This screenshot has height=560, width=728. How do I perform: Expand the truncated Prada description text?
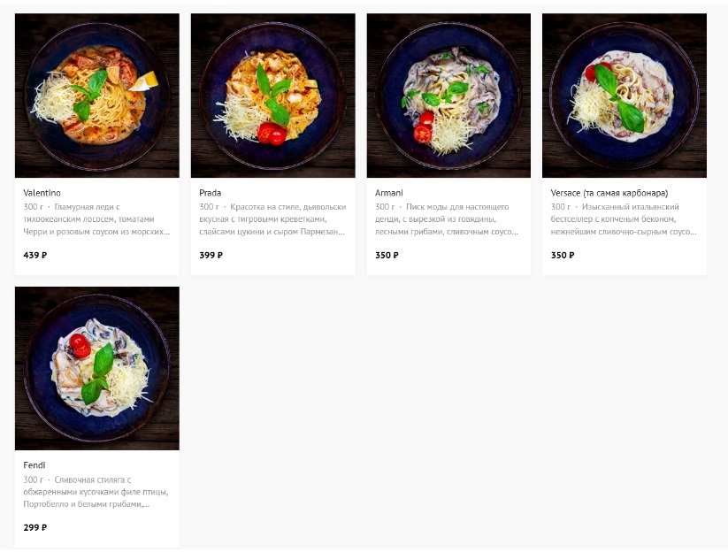click(x=272, y=219)
